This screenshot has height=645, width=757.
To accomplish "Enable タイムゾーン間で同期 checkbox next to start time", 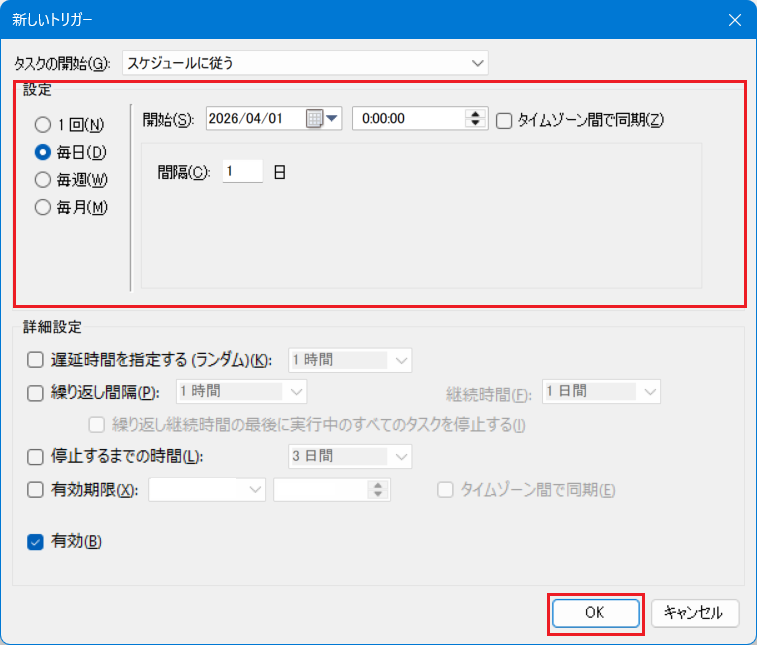I will pos(504,120).
